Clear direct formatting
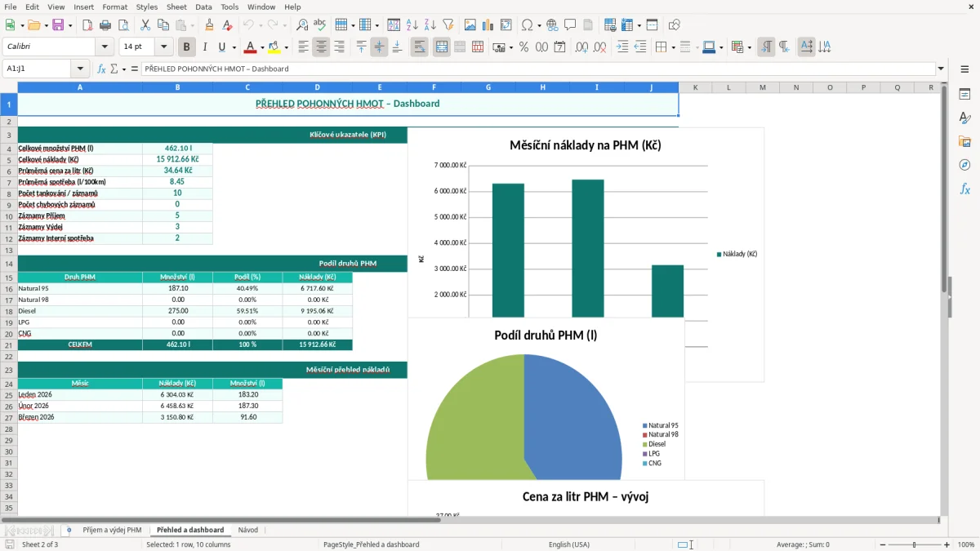Viewport: 980px width, 551px height. point(228,25)
